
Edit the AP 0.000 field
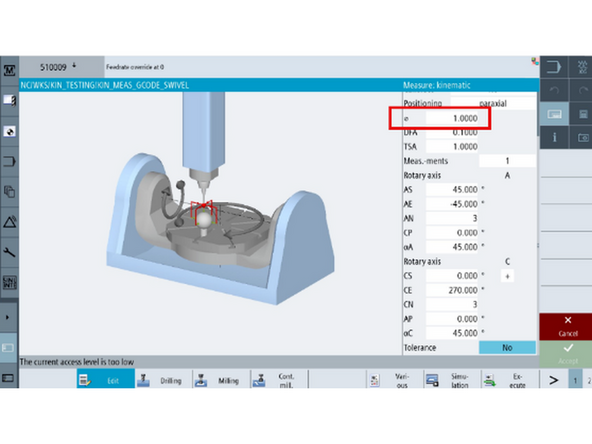(452, 319)
